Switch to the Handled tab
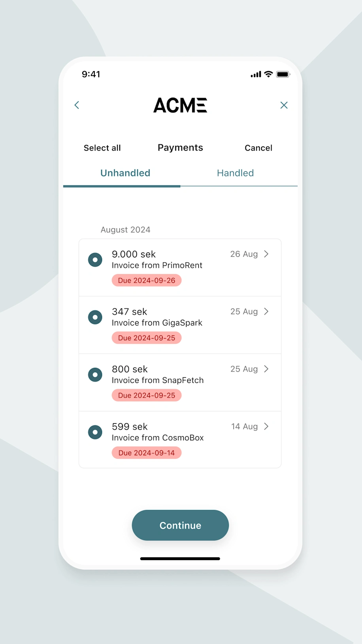 (x=235, y=173)
